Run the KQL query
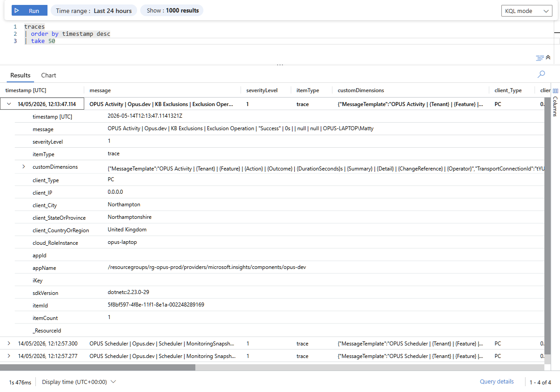The image size is (560, 392). pyautogui.click(x=29, y=11)
